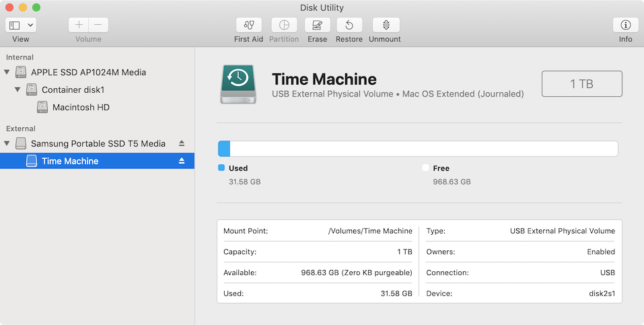Screen dimensions: 644x325
Task: Click the Time Machine drive icon
Action: click(237, 84)
